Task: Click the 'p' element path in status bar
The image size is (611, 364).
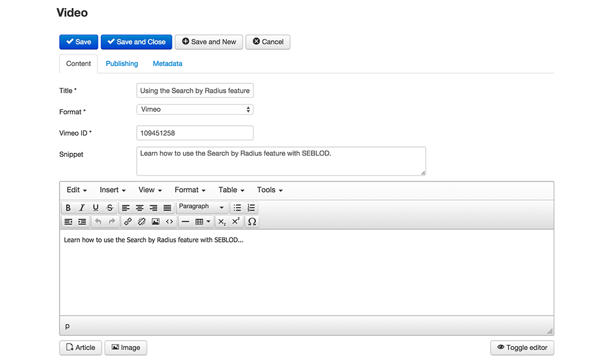Action: pyautogui.click(x=67, y=326)
